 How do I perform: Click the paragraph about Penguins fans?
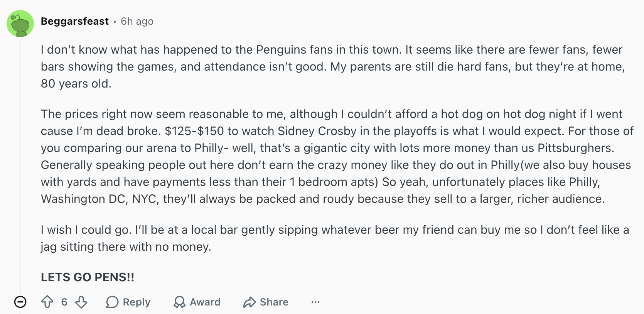click(332, 66)
